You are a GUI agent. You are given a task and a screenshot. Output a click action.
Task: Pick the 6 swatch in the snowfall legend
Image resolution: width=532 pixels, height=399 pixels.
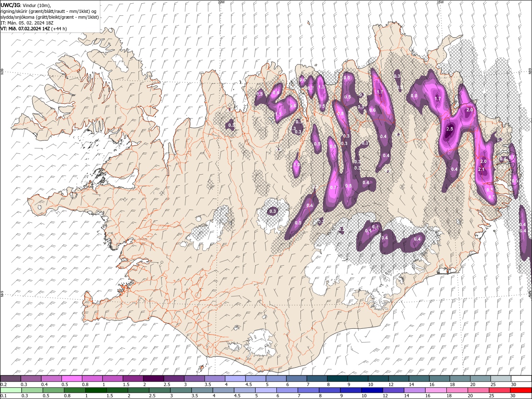click(x=296, y=379)
